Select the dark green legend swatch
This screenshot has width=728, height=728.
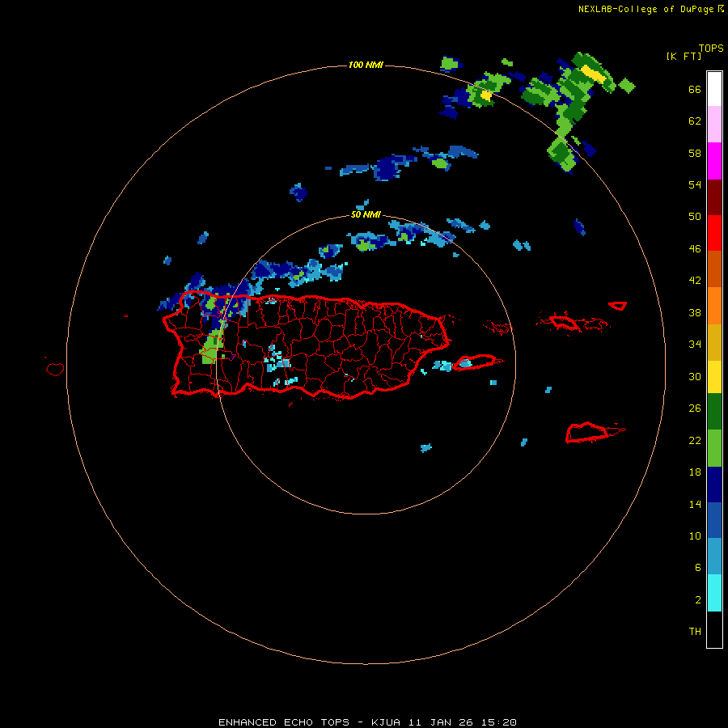(714, 412)
